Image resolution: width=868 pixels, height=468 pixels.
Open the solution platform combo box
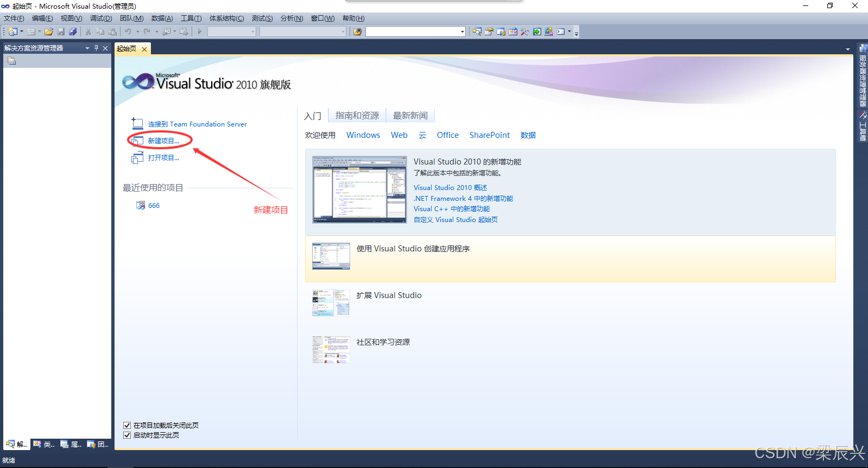click(x=303, y=31)
